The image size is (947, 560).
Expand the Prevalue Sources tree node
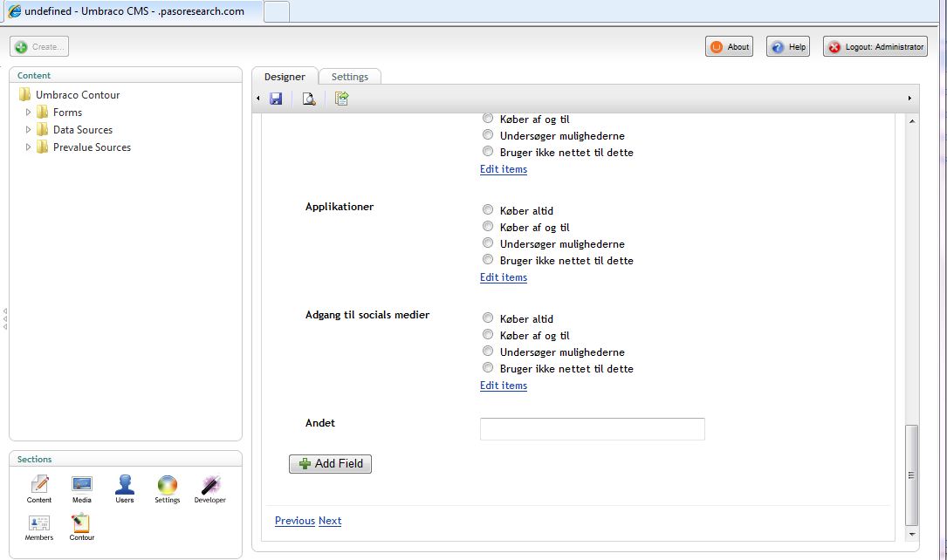(x=28, y=147)
